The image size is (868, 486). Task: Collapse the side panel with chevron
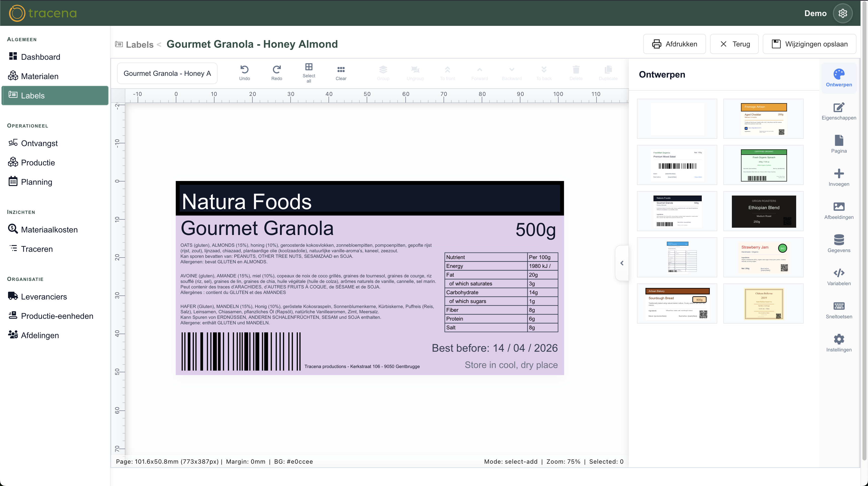point(622,263)
